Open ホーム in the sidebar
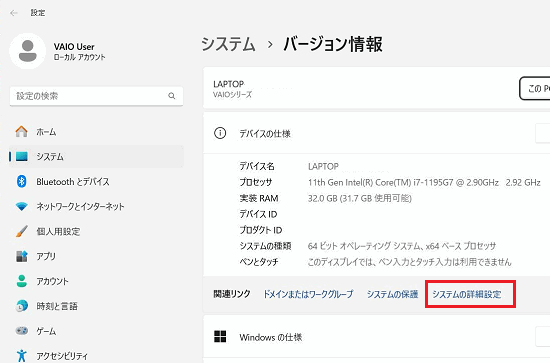Viewport: 550px width, 363px height. (96, 132)
